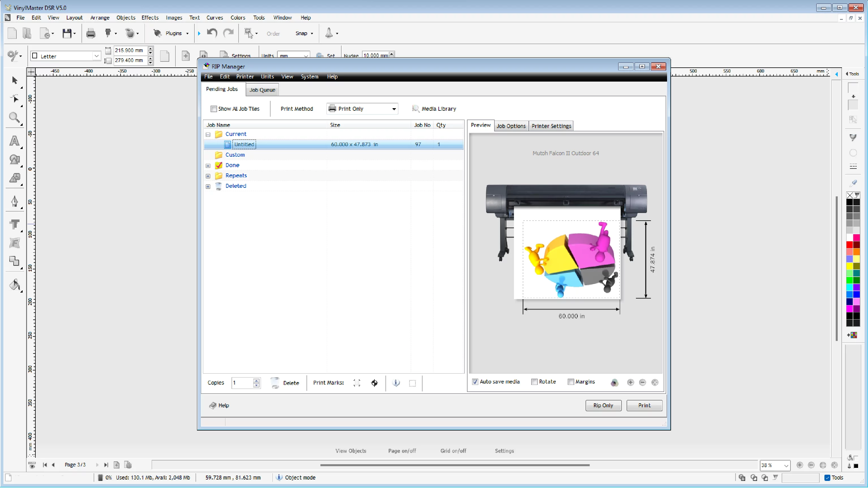
Task: Toggle the Tools checkbox in status bar
Action: (x=827, y=478)
